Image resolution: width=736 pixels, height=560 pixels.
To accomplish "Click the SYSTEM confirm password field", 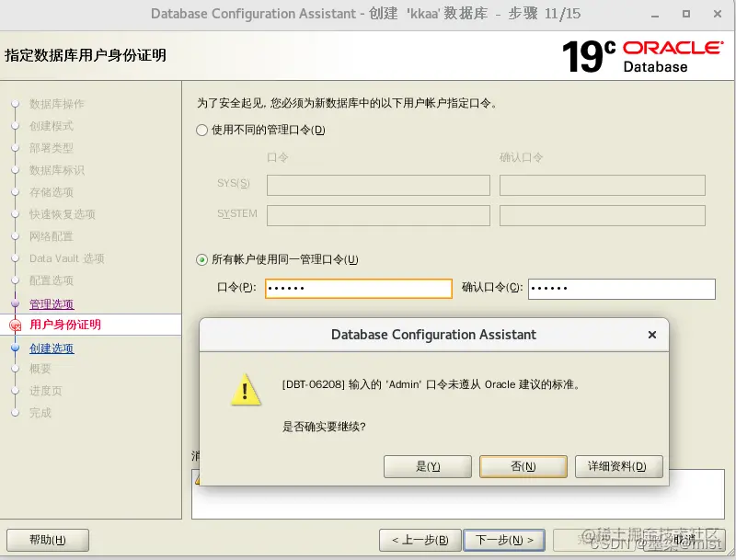I will click(603, 215).
